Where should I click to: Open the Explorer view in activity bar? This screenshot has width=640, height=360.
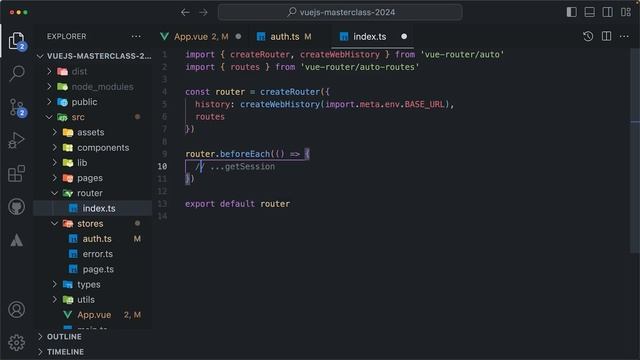[x=17, y=41]
